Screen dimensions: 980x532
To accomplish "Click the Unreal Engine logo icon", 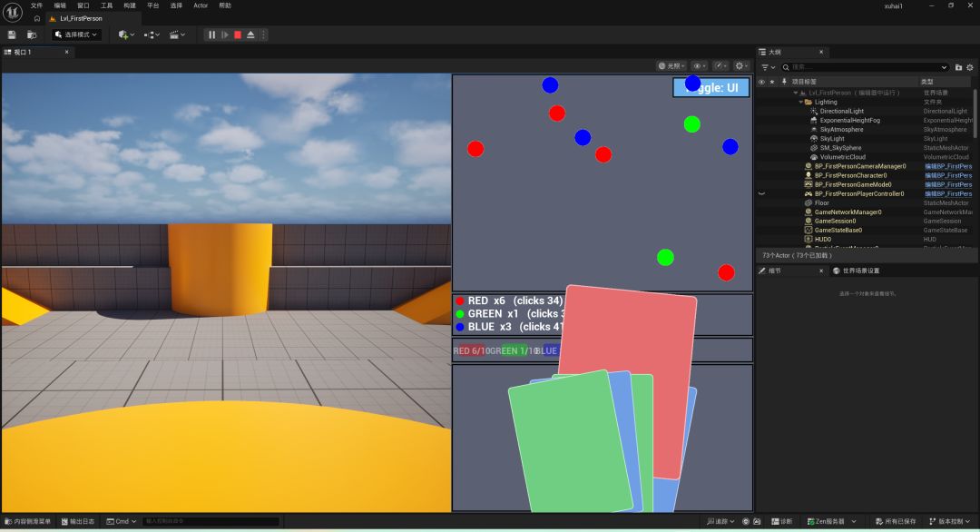I will [13, 12].
